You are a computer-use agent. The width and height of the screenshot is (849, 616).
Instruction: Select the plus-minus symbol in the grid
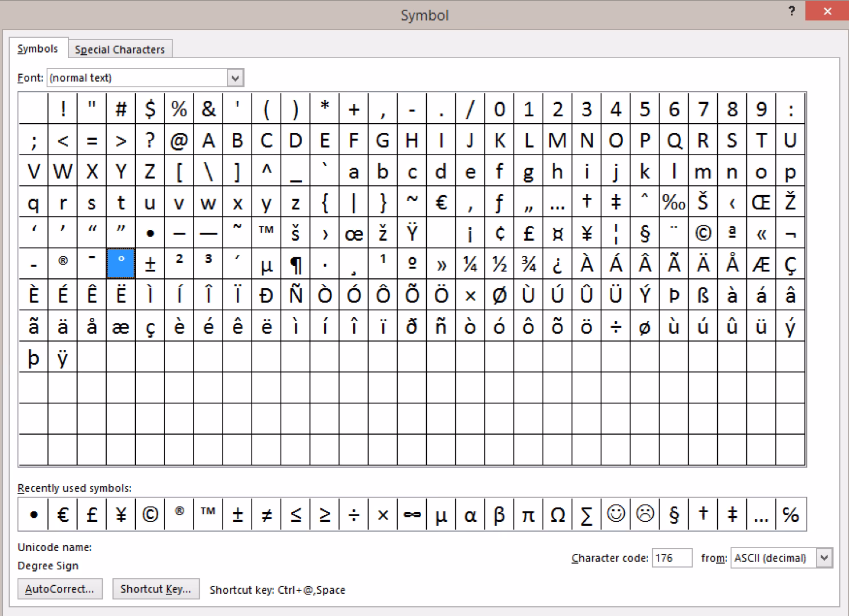[x=149, y=263]
